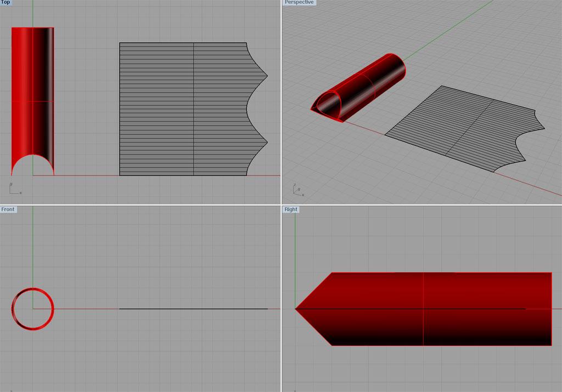Click the vertical red seam line in Right viewport
The width and height of the screenshot is (562, 392).
pos(423,309)
